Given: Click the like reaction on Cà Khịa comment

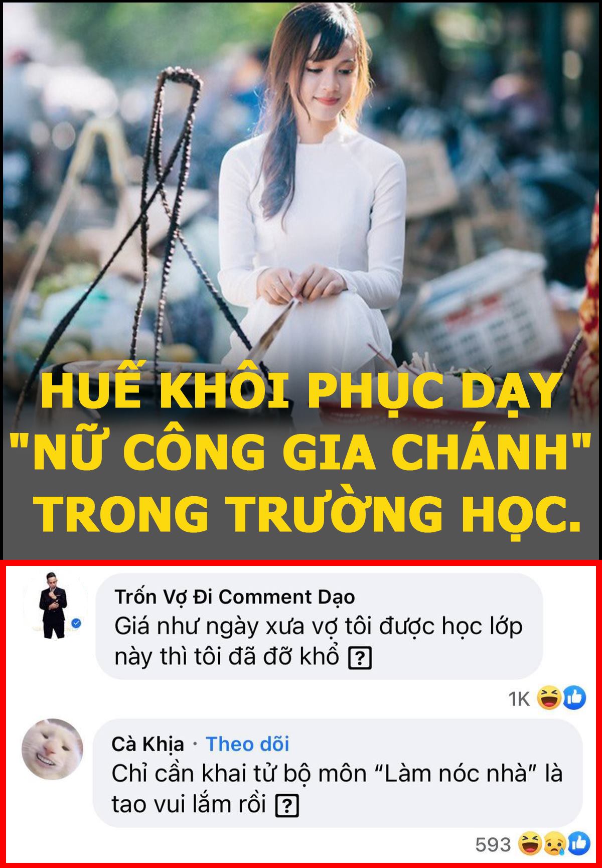Looking at the screenshot, I should click(x=577, y=844).
